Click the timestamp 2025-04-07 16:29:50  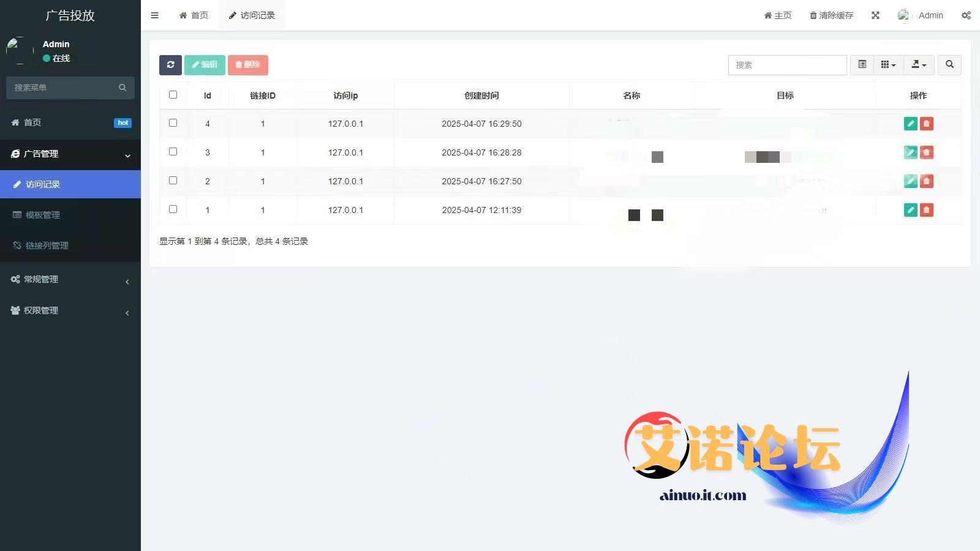(x=481, y=124)
